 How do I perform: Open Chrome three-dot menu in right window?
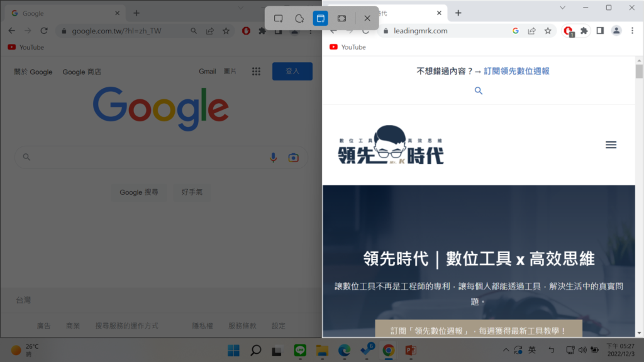(x=633, y=31)
